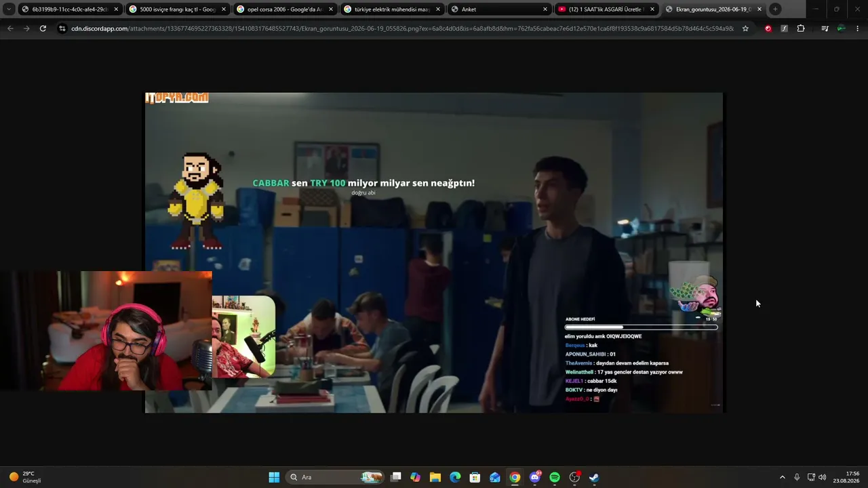Switch to the 6b3199b9-11cc tab
868x488 pixels.
tap(70, 9)
